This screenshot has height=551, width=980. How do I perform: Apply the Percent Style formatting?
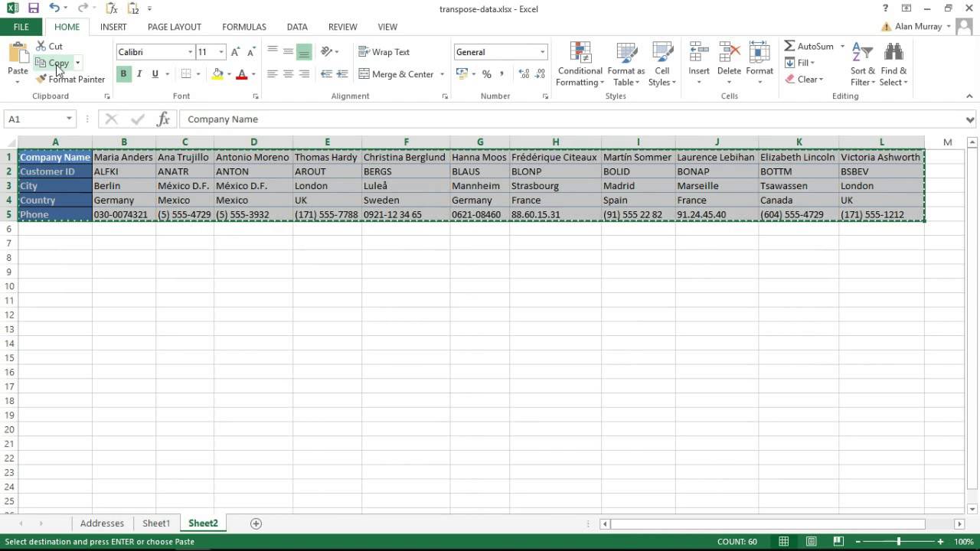487,75
